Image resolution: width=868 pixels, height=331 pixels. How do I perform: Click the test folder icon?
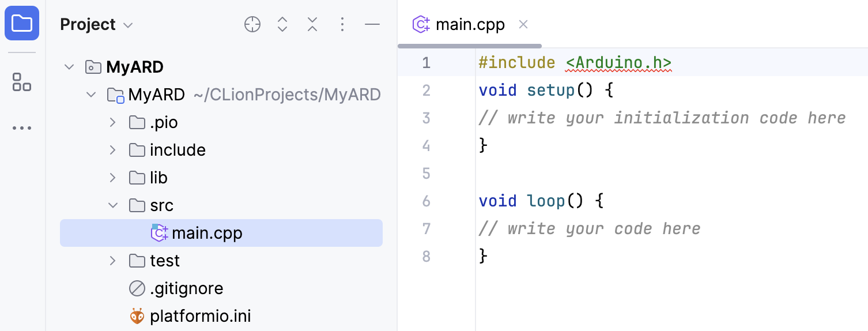137,261
